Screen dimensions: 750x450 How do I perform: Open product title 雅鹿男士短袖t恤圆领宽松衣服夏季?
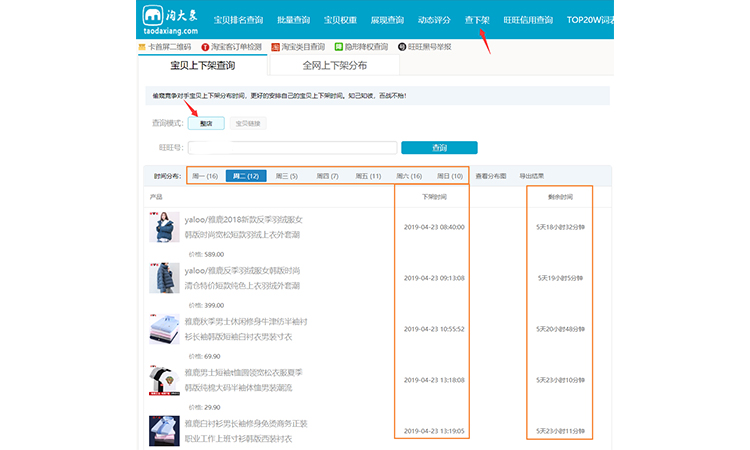[243, 373]
